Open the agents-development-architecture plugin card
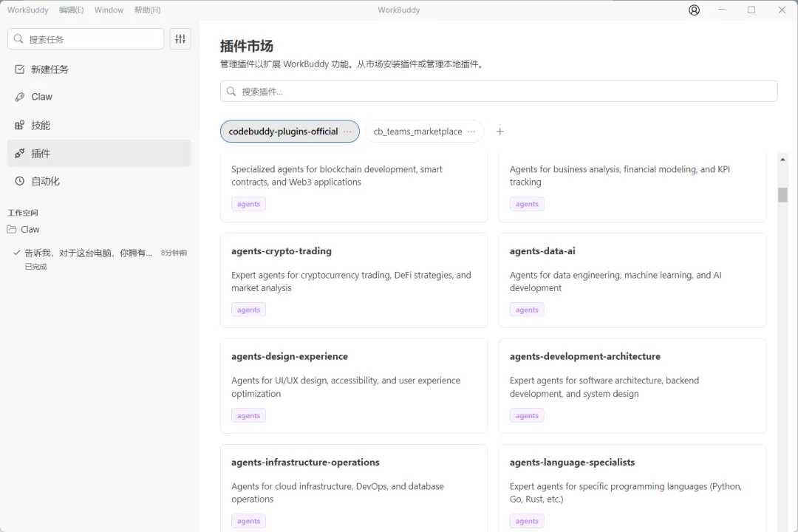Viewport: 798px width, 532px height. pos(632,386)
